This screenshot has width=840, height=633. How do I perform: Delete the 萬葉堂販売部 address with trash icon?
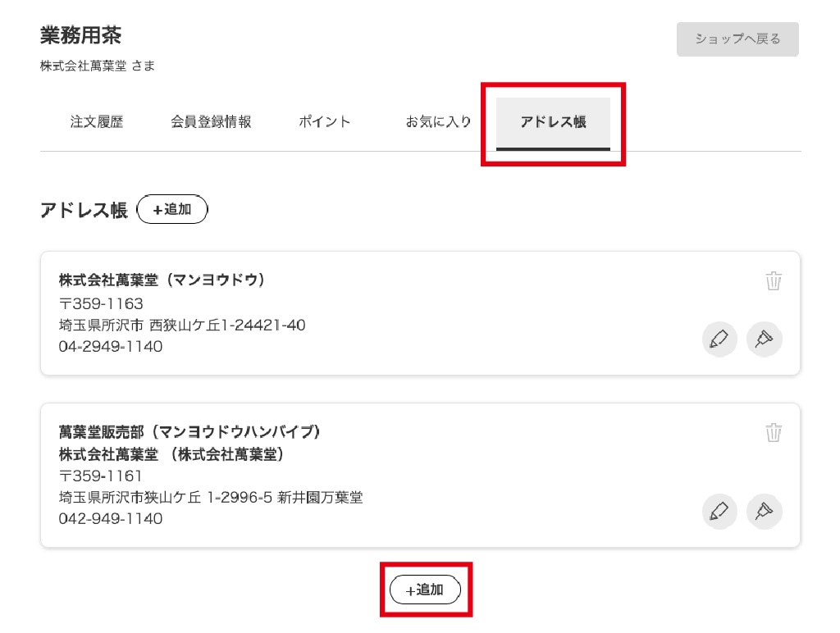(773, 432)
